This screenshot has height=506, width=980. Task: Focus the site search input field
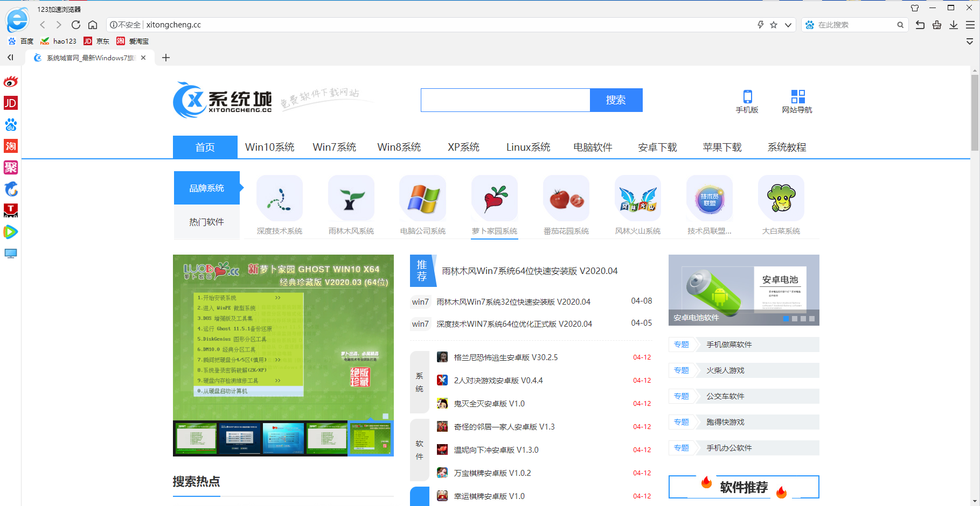pos(505,100)
